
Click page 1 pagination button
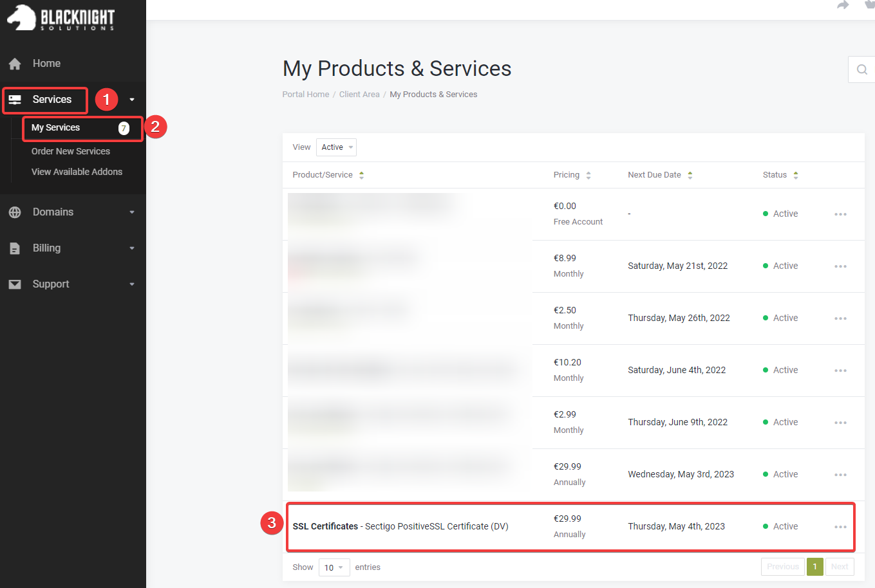click(x=814, y=567)
